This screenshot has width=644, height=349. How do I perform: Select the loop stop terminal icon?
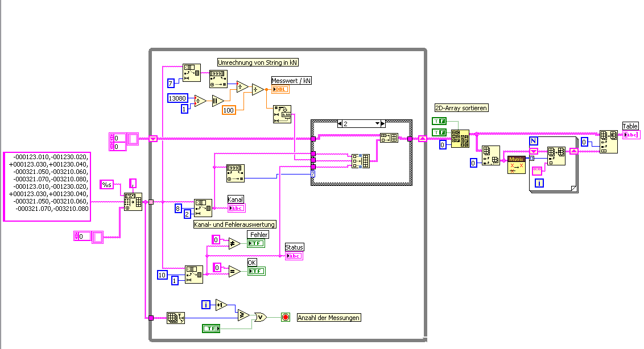pos(286,317)
